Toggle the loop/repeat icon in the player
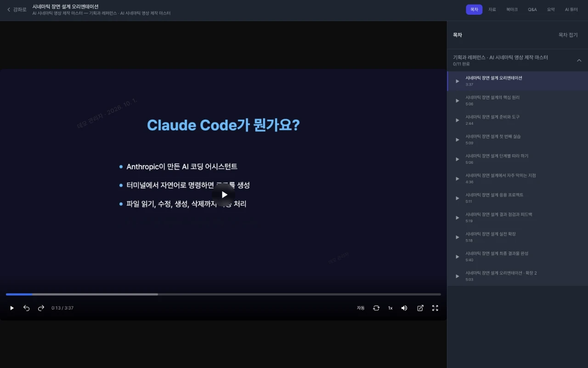Viewport: 588px width, 368px height. pyautogui.click(x=376, y=308)
